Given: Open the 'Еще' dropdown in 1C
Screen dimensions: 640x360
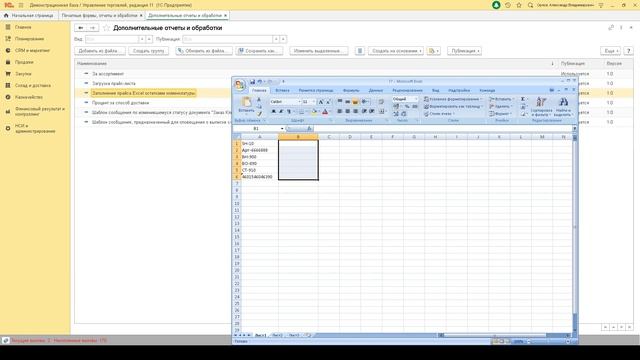Looking at the screenshot, I should coord(610,51).
